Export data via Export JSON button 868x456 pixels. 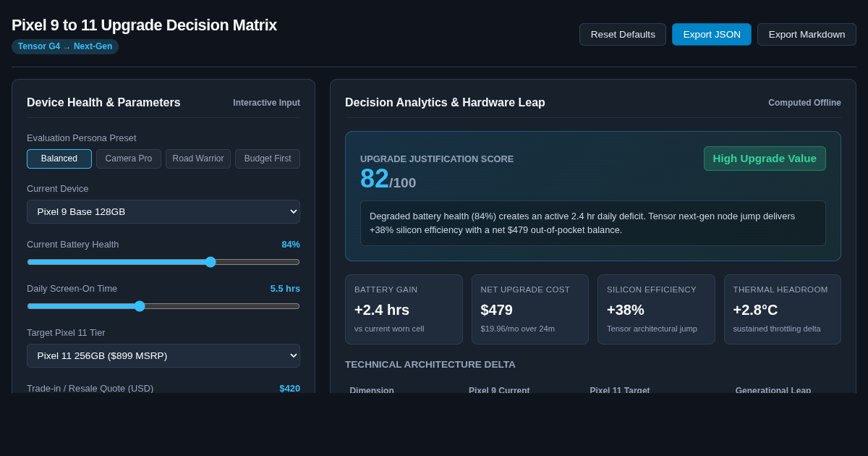712,34
